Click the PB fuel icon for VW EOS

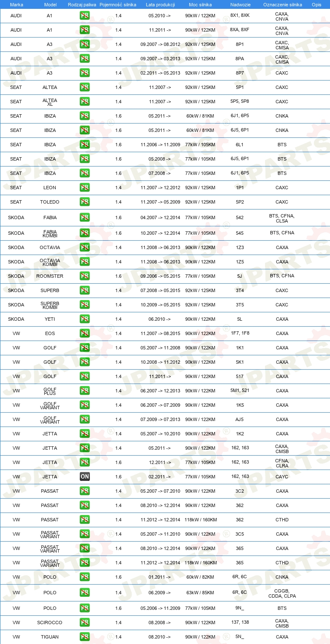(84, 333)
